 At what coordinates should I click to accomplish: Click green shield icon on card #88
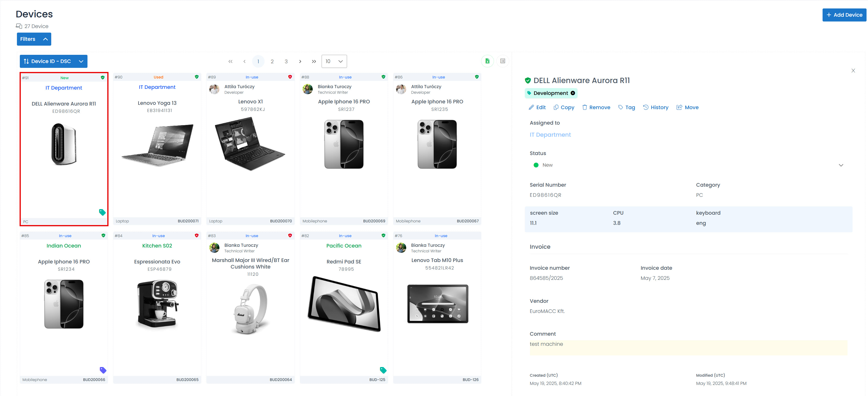pos(383,77)
